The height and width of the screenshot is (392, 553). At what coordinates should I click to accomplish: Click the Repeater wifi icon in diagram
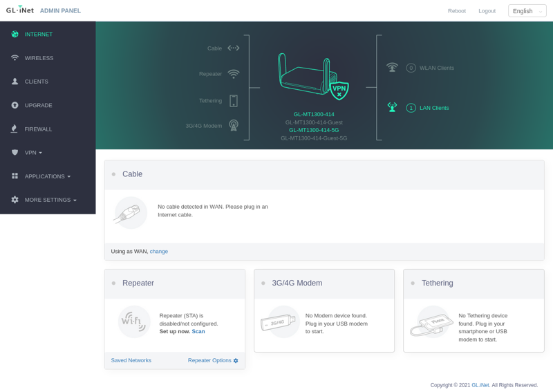point(234,74)
